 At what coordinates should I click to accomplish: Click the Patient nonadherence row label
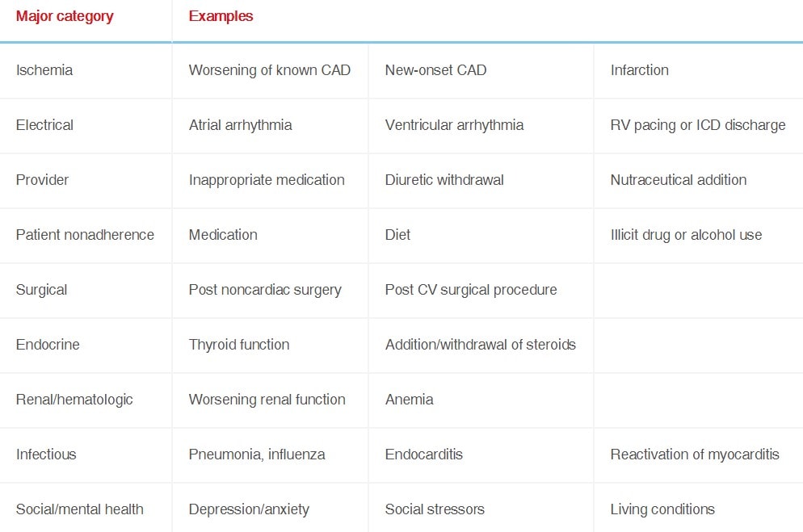[x=85, y=235]
